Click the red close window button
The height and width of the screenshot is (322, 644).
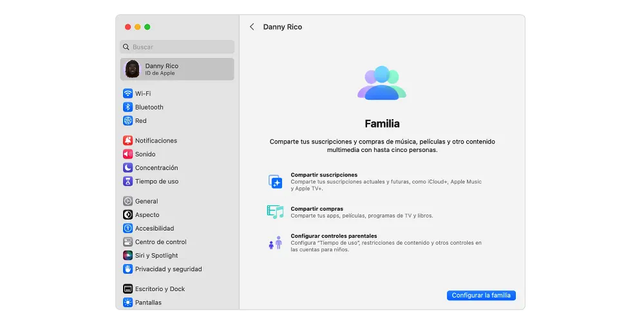pos(128,26)
